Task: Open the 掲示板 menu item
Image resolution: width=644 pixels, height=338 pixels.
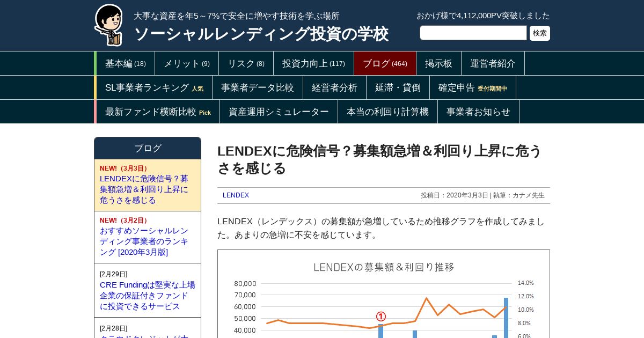Action: pyautogui.click(x=439, y=63)
